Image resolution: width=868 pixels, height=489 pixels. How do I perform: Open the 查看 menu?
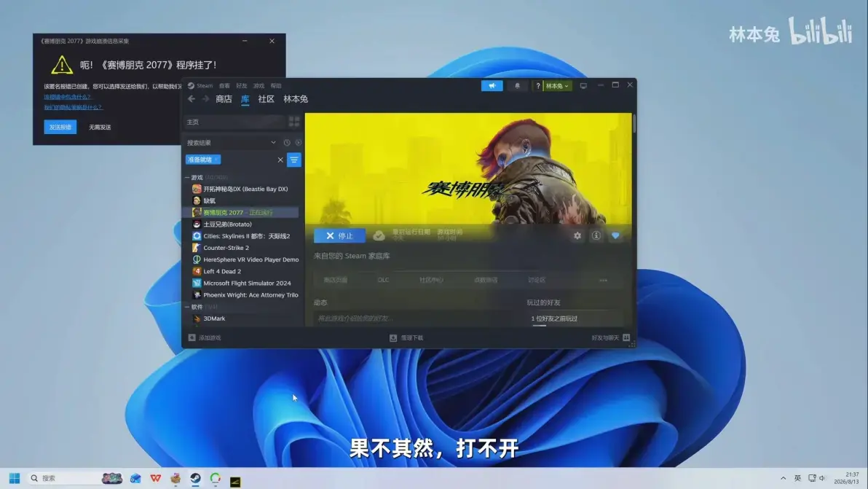(224, 86)
